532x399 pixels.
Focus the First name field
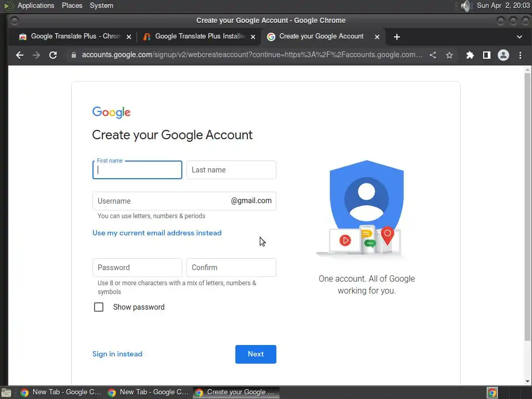coord(137,170)
